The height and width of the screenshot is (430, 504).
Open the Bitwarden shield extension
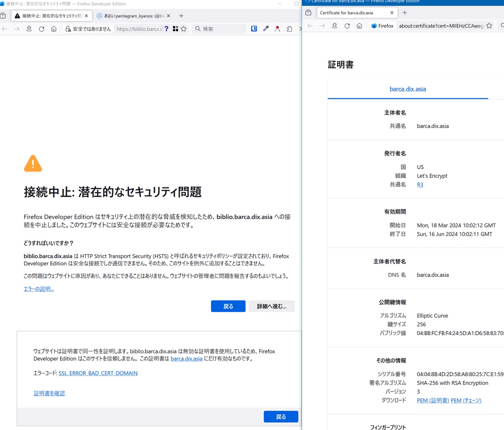pyautogui.click(x=254, y=29)
